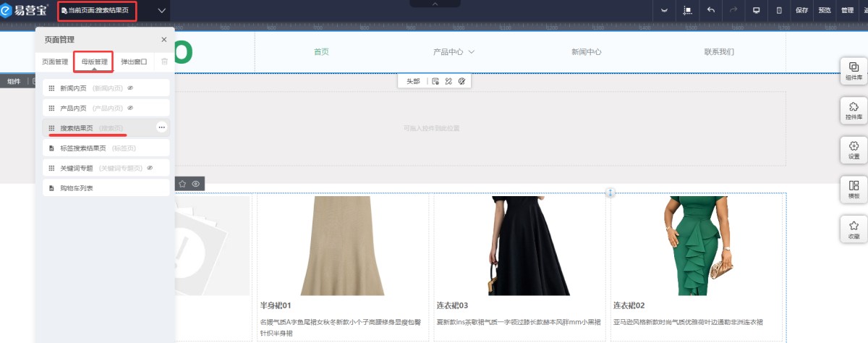The height and width of the screenshot is (343, 868).
Task: Open the 模板 templates panel
Action: tap(854, 190)
